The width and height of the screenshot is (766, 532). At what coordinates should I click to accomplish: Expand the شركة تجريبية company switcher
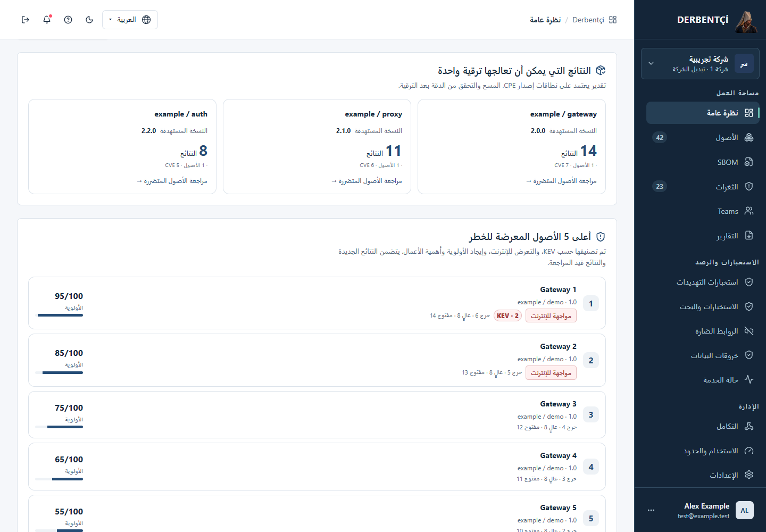(700, 64)
